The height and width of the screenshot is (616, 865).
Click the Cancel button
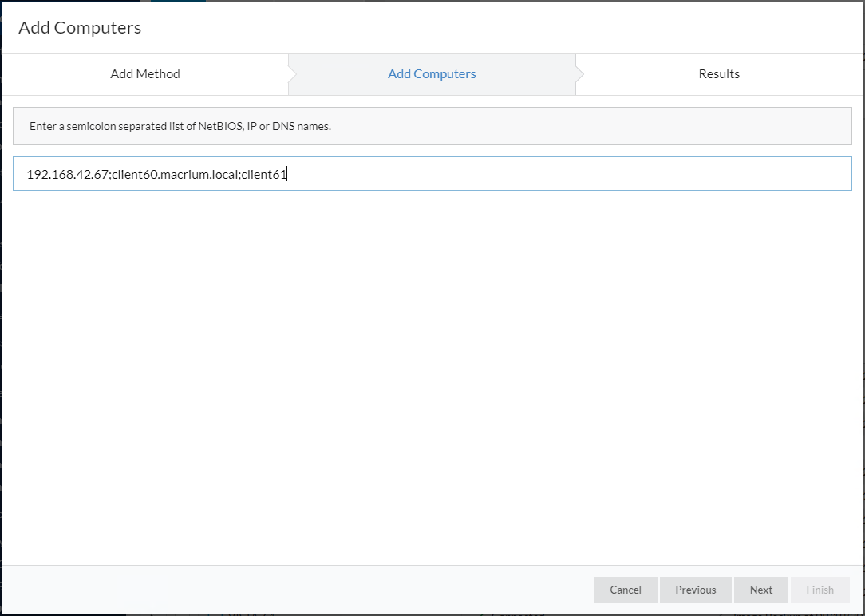coord(626,590)
